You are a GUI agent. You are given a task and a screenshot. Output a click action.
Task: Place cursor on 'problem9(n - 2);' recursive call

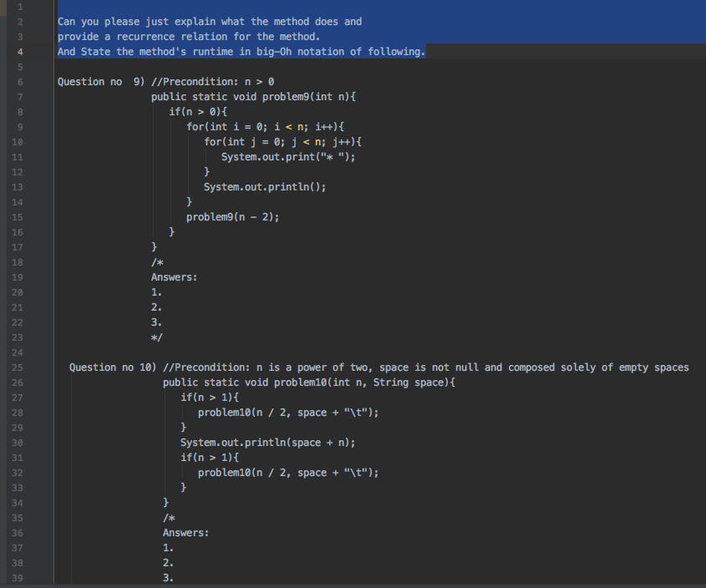coord(233,217)
